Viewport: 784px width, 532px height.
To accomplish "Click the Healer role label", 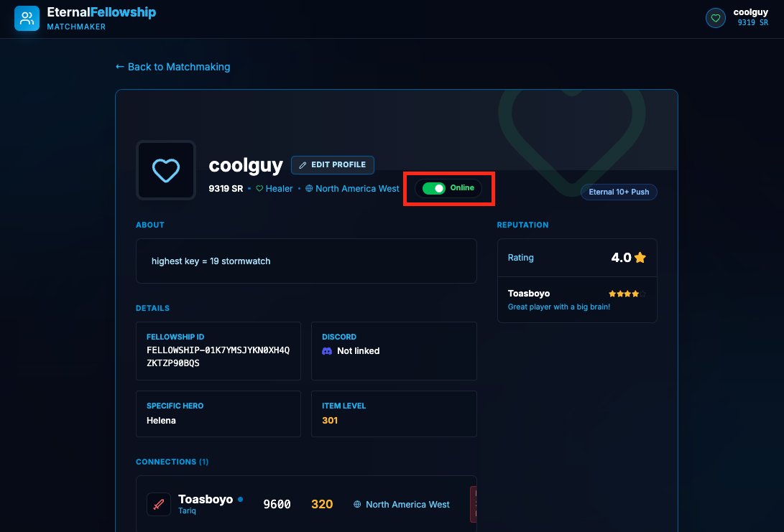I will click(279, 189).
